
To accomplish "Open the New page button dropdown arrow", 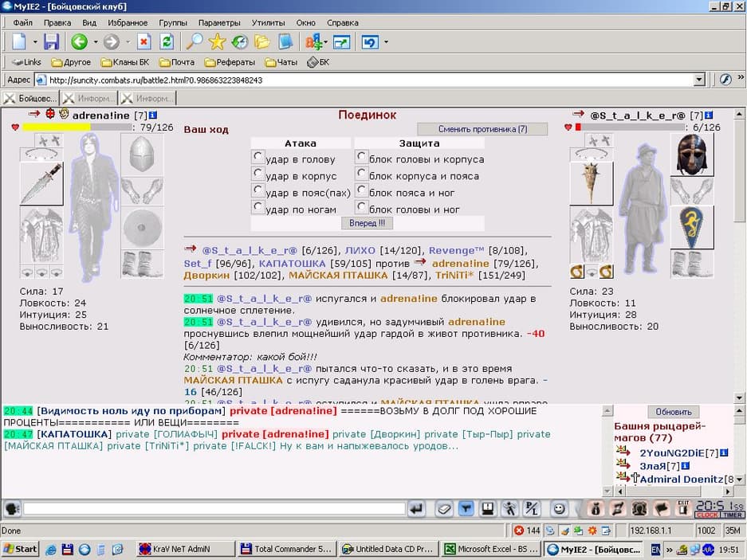I will tap(34, 42).
